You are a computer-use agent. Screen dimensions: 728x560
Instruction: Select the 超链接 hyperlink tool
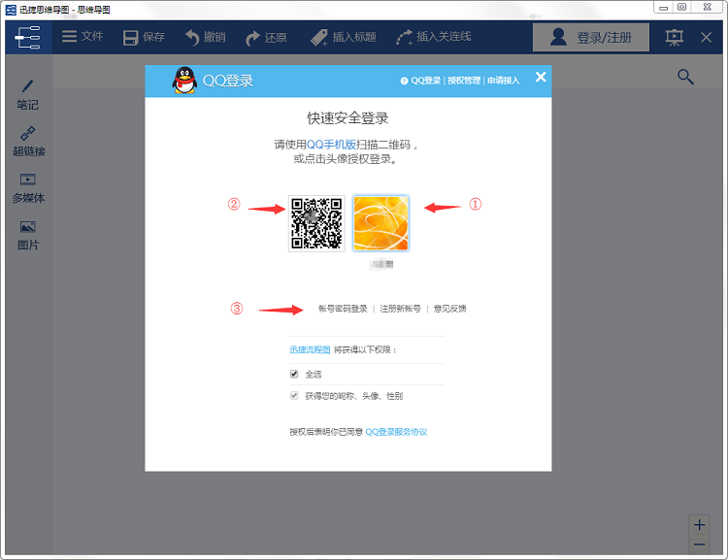pyautogui.click(x=29, y=142)
